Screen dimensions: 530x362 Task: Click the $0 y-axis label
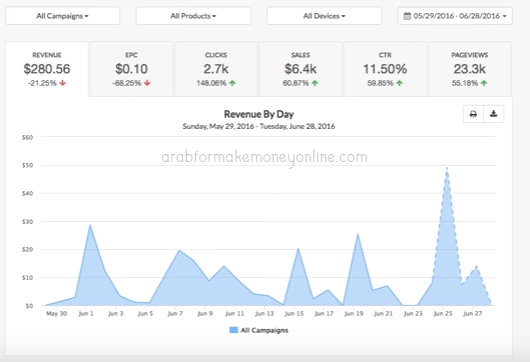pos(29,306)
